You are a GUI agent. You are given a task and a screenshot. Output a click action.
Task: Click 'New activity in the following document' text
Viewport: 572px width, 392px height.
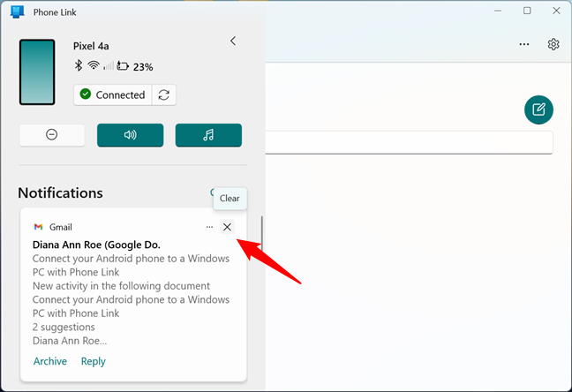pyautogui.click(x=121, y=286)
